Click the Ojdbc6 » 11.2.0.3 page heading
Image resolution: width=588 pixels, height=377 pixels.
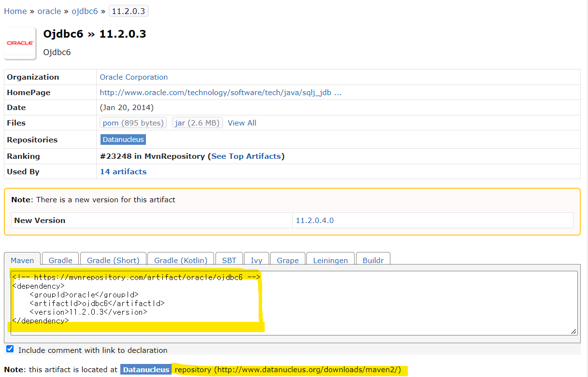95,34
